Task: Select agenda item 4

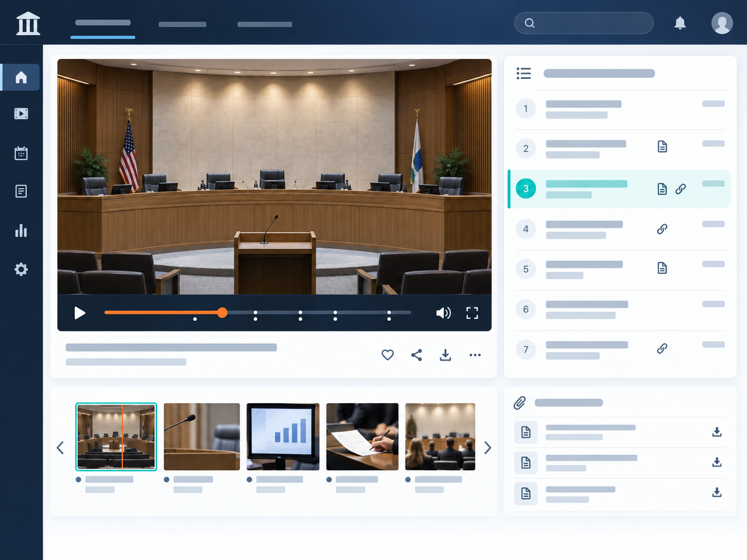Action: point(620,229)
